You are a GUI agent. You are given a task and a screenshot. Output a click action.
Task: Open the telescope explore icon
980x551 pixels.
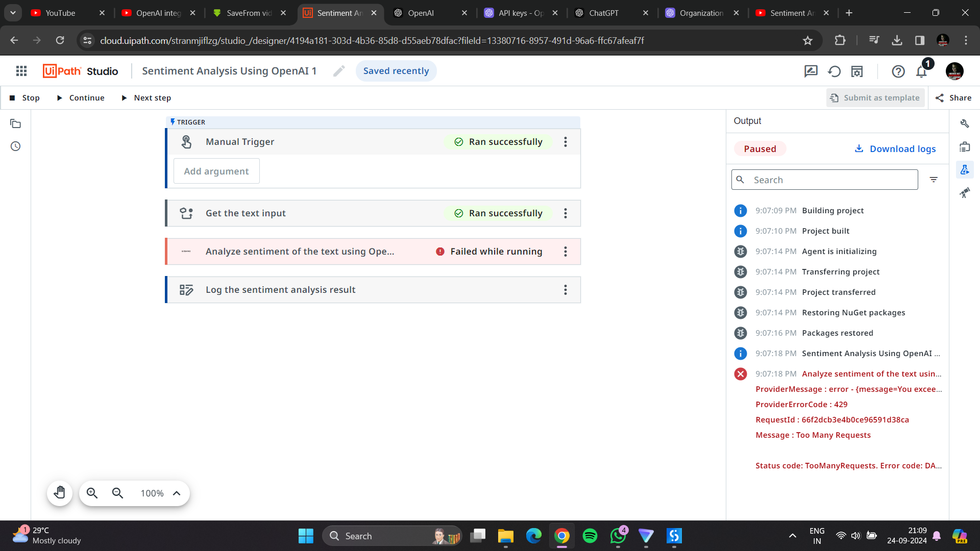(965, 193)
